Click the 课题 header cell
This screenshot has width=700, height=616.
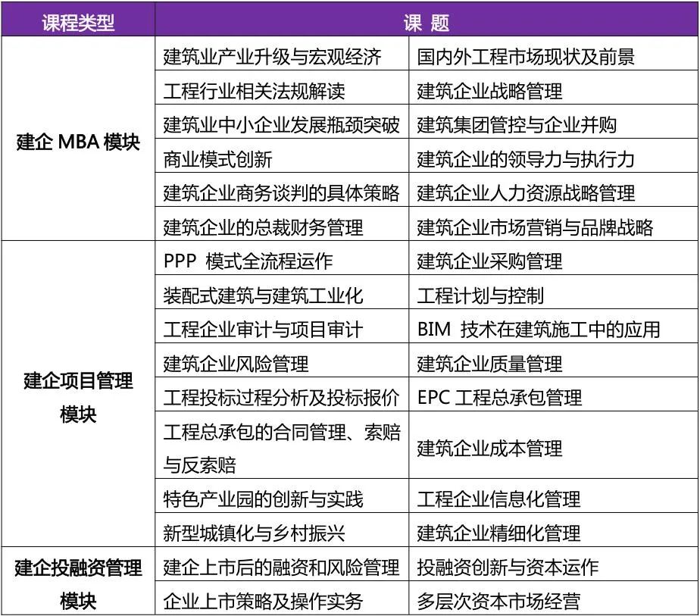427,19
